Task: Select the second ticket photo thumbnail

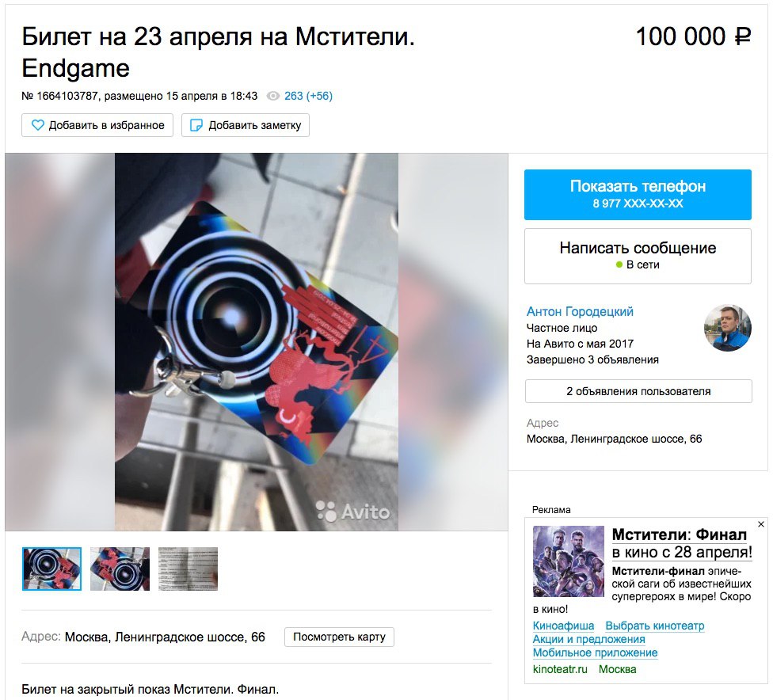Action: click(x=120, y=569)
